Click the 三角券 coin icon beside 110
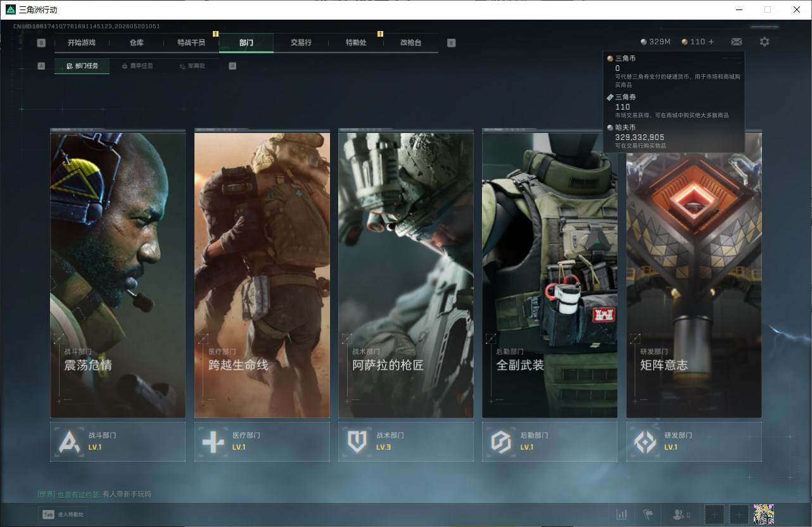Viewport: 812px width, 527px height. click(x=685, y=42)
